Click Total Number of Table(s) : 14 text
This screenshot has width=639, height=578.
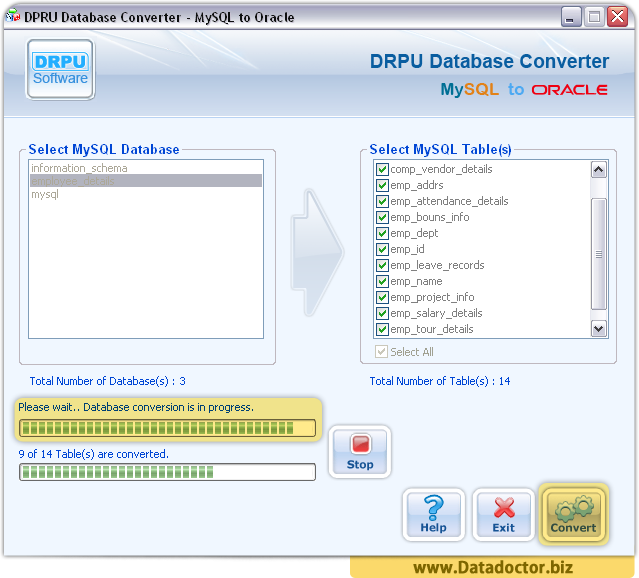click(x=440, y=381)
